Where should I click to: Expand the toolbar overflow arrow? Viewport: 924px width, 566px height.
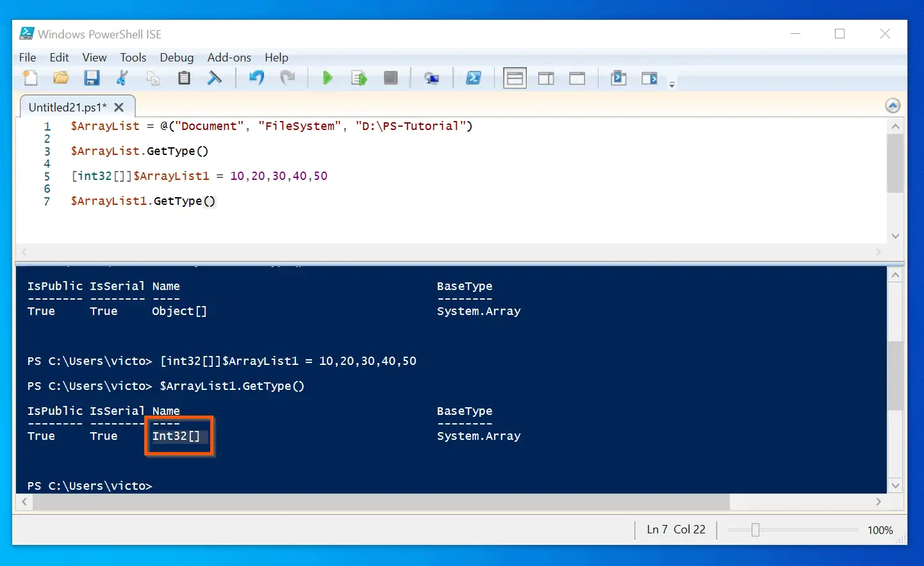click(x=672, y=85)
